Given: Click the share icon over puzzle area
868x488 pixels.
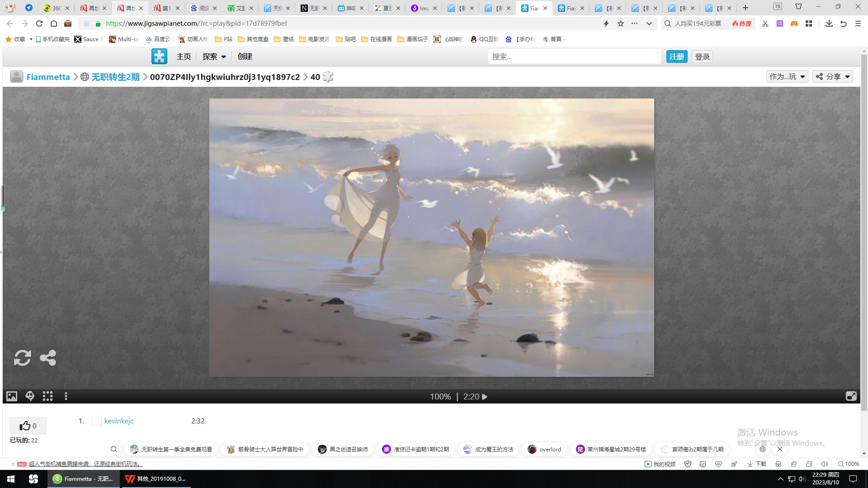Looking at the screenshot, I should coord(48,358).
